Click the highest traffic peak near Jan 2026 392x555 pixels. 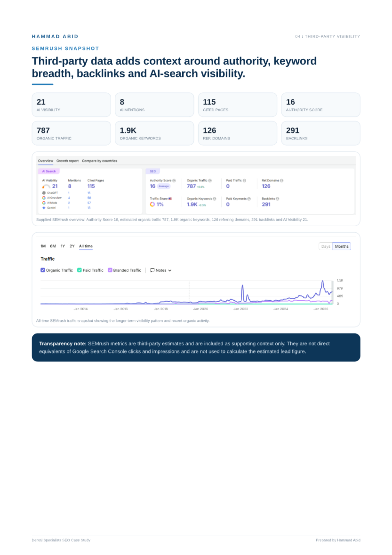pyautogui.click(x=322, y=281)
